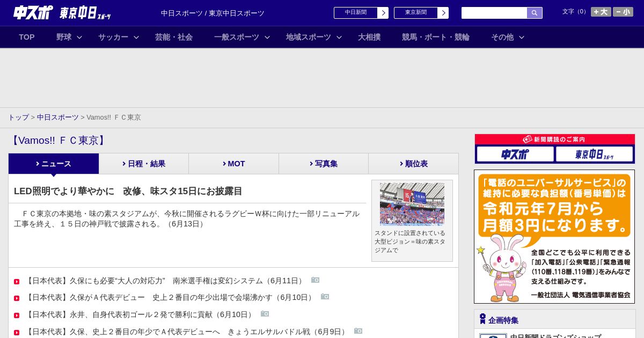Open 大相撲 navigation item
This screenshot has height=338, width=644.
point(369,37)
